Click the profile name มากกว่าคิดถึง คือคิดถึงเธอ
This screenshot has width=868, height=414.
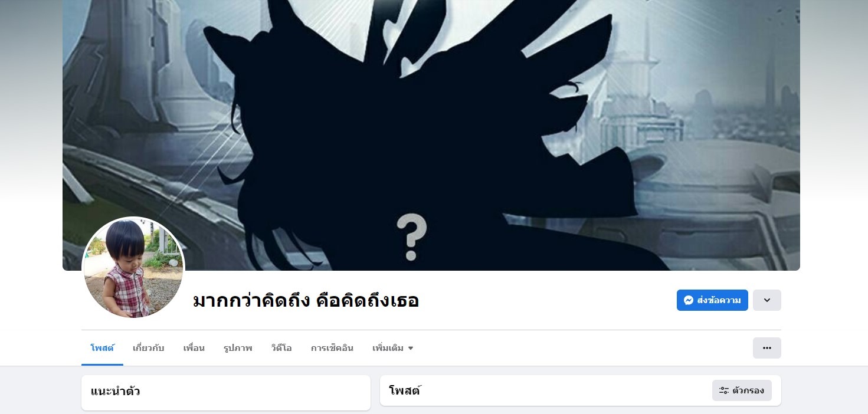click(x=306, y=300)
